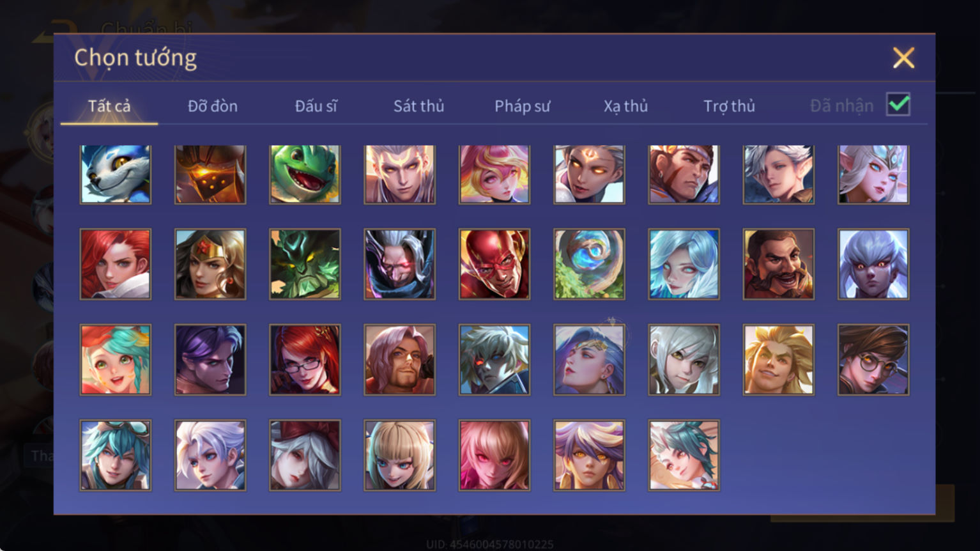
Task: Select the blue fox hero portrait
Action: pos(116,174)
